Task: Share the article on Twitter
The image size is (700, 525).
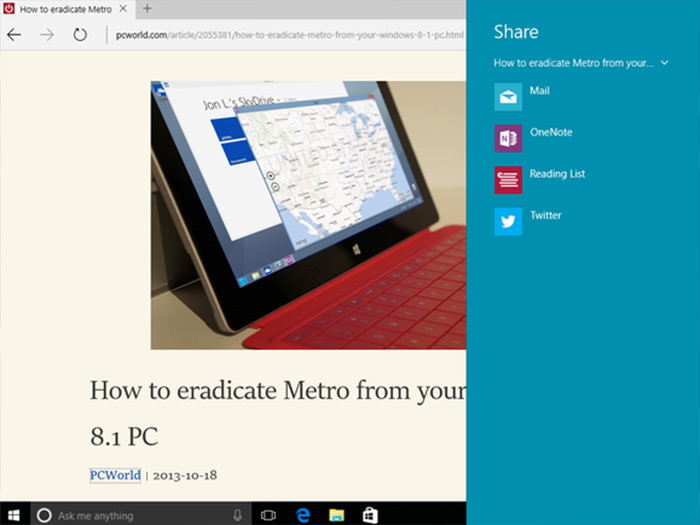Action: 509,221
